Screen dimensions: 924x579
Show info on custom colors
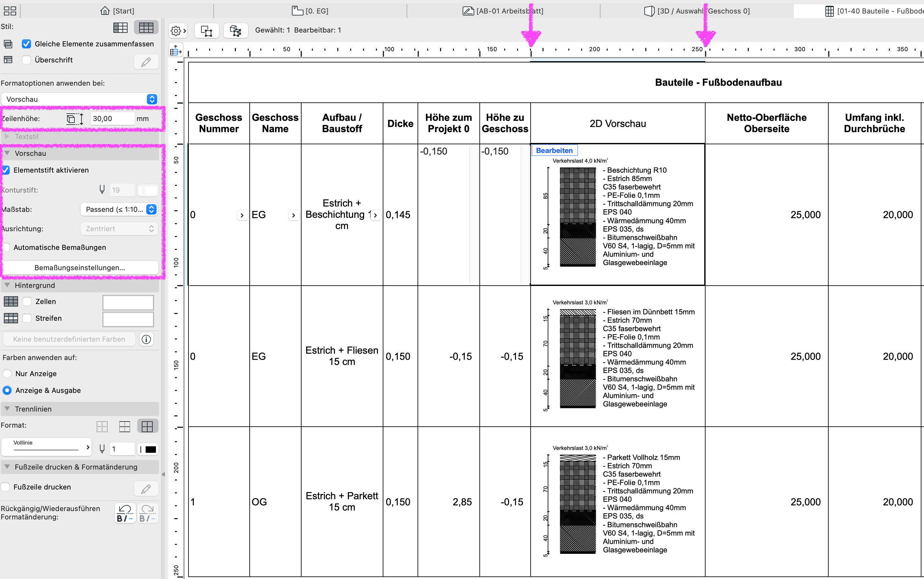146,339
